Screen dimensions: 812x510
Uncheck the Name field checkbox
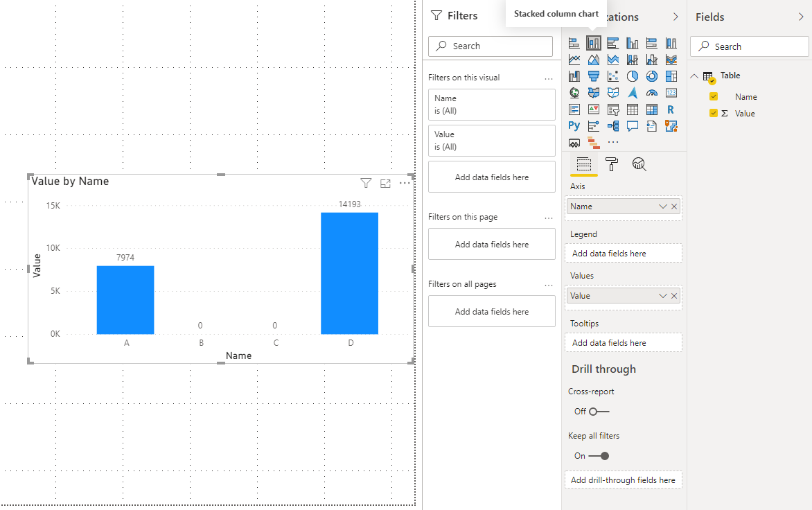pyautogui.click(x=714, y=96)
